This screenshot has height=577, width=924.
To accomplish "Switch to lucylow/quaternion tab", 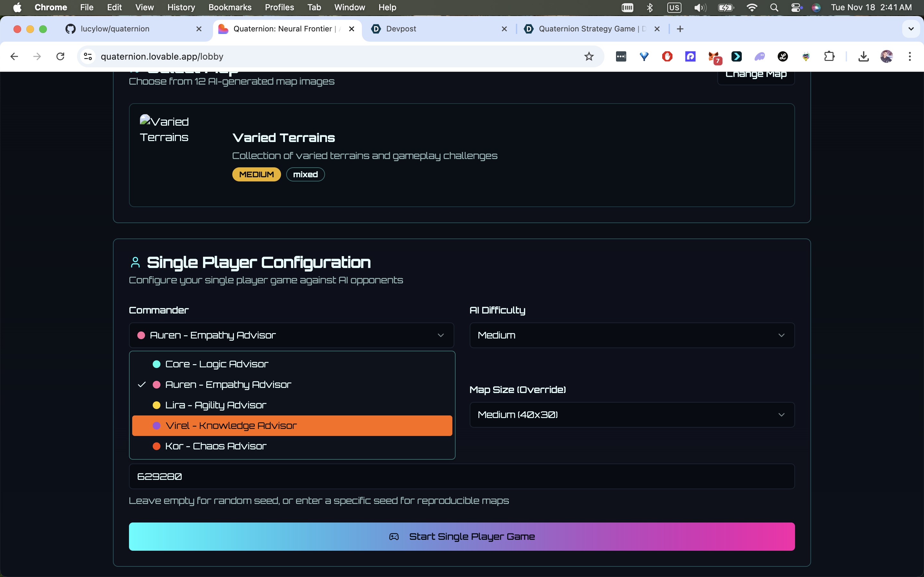I will pyautogui.click(x=115, y=29).
